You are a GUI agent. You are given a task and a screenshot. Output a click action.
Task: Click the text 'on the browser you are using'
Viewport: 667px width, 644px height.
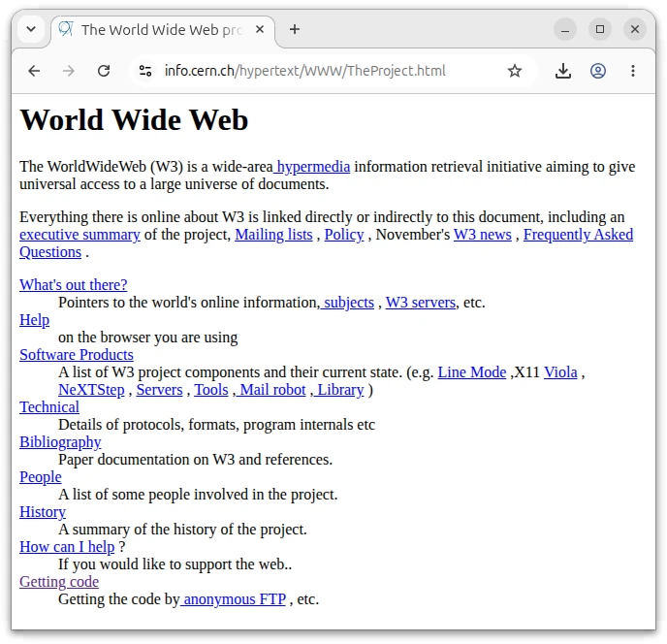pyautogui.click(x=147, y=338)
